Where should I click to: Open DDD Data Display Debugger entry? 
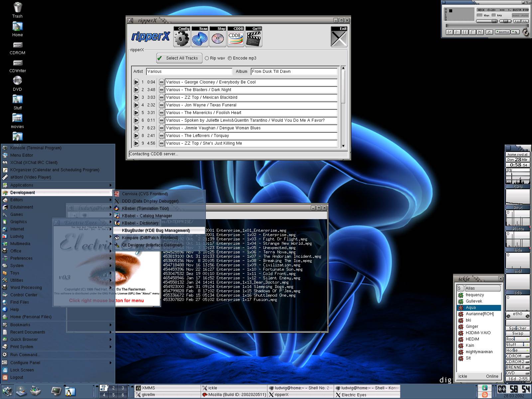tap(159, 201)
